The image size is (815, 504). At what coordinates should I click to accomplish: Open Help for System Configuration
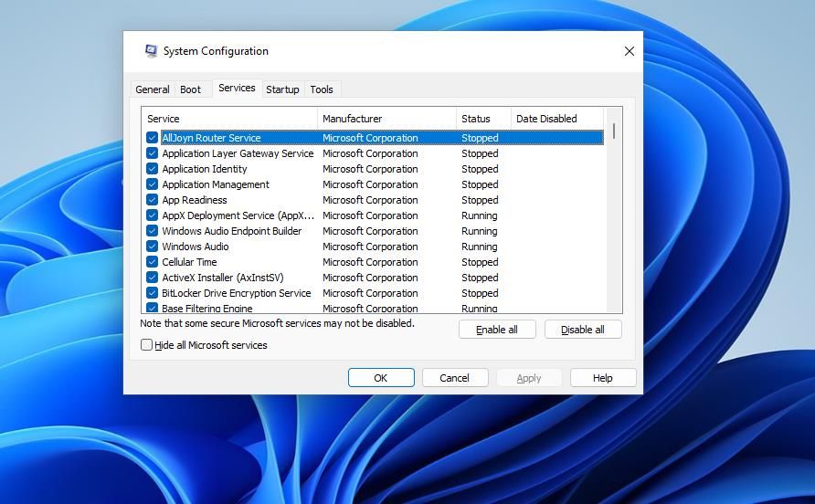click(x=603, y=378)
